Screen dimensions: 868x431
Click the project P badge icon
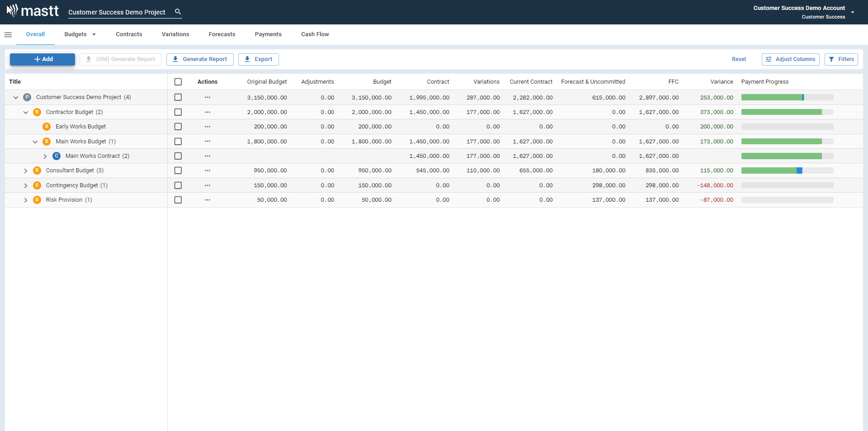(27, 97)
